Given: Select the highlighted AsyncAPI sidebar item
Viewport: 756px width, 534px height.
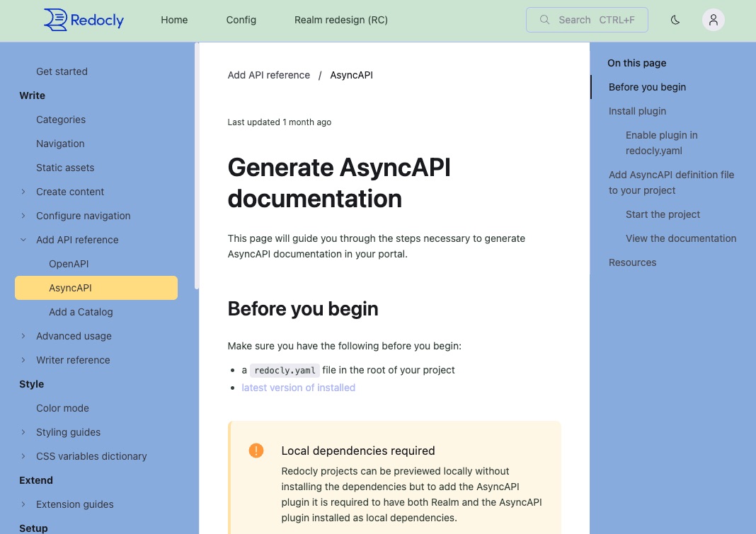Looking at the screenshot, I should tap(96, 288).
